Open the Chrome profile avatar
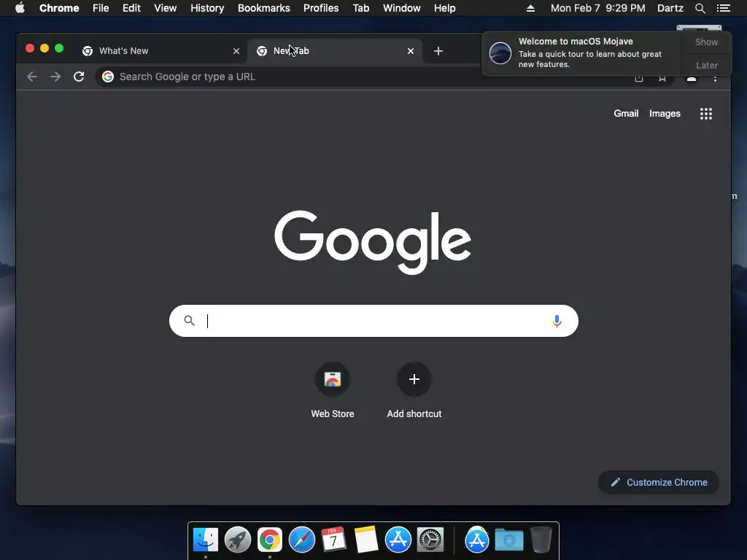 pyautogui.click(x=692, y=79)
